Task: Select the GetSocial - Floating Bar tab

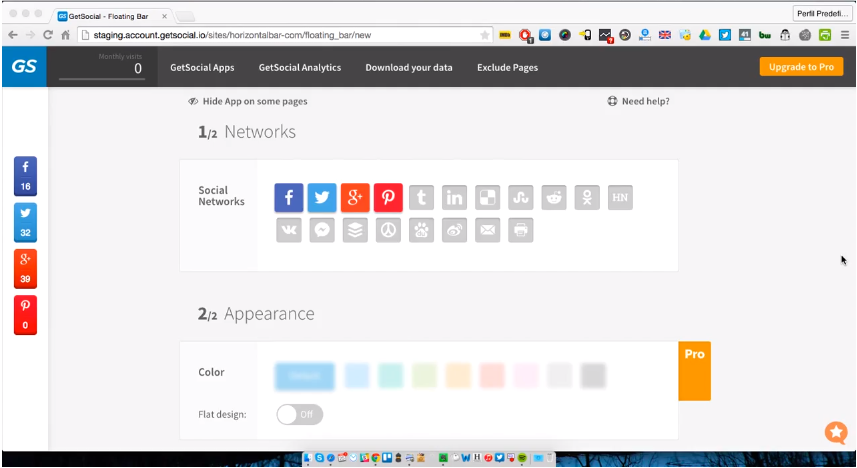Action: (x=112, y=16)
